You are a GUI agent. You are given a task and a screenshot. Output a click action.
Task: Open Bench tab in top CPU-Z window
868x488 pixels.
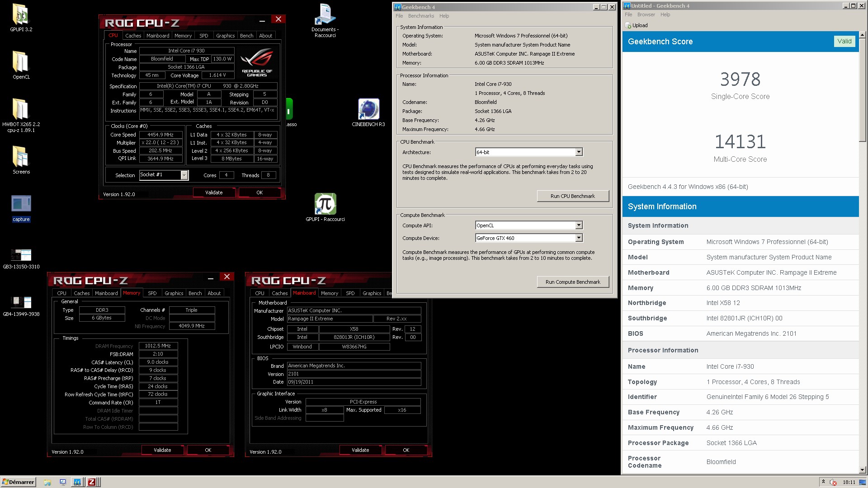pyautogui.click(x=246, y=36)
